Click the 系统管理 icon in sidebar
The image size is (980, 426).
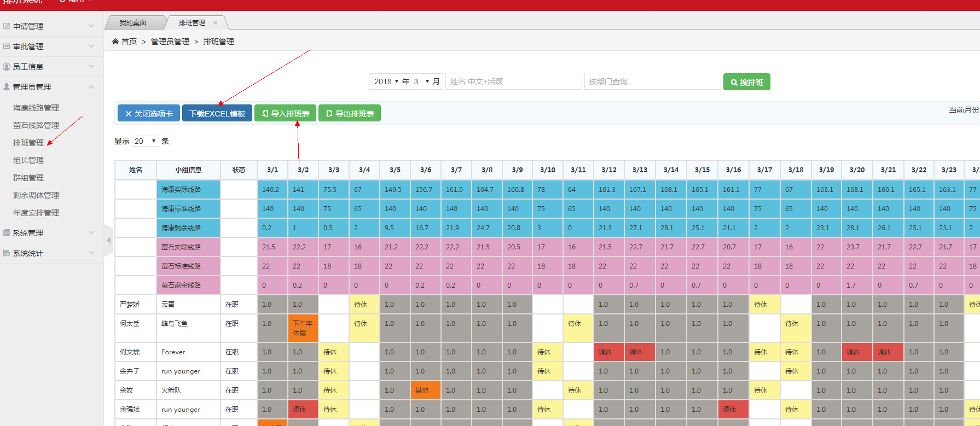click(7, 233)
